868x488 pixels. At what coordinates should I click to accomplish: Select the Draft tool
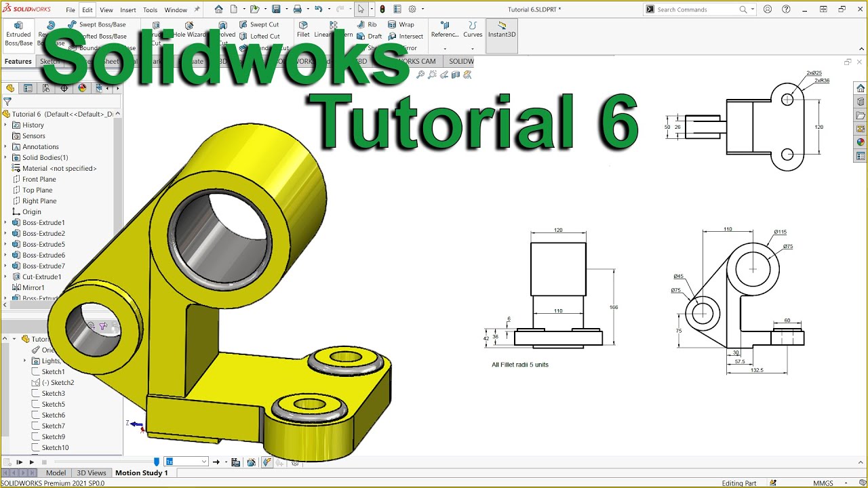pyautogui.click(x=369, y=37)
